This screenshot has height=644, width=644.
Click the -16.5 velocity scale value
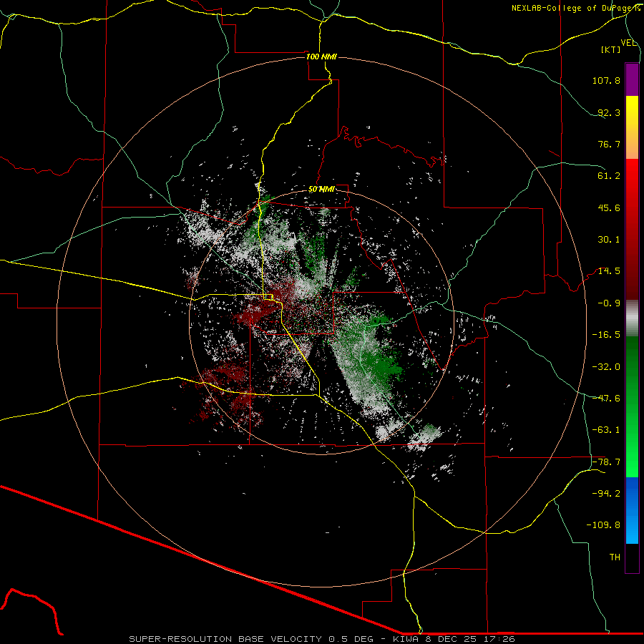(606, 335)
